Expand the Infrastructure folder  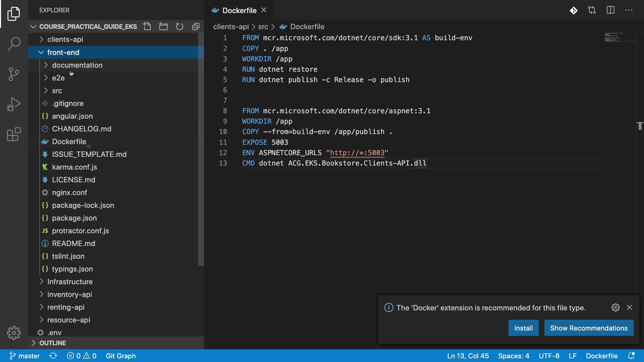point(70,282)
